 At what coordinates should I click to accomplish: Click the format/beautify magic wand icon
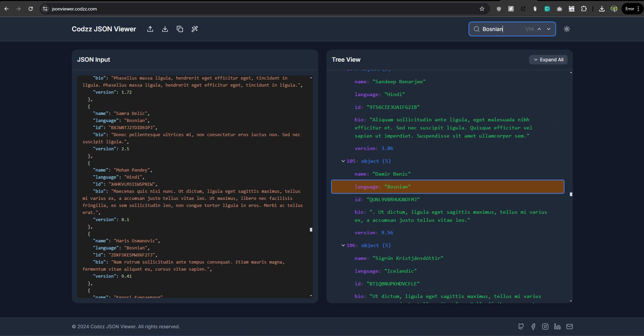195,29
